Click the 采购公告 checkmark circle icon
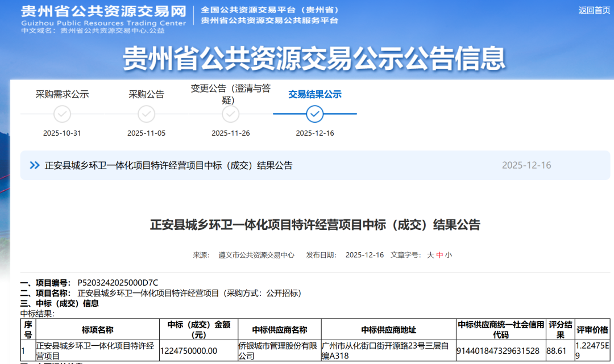 (x=147, y=114)
